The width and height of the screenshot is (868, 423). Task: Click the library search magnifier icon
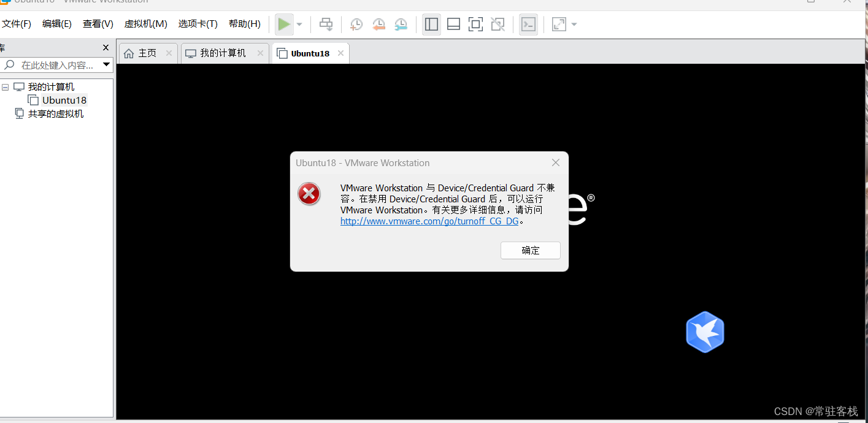point(10,64)
